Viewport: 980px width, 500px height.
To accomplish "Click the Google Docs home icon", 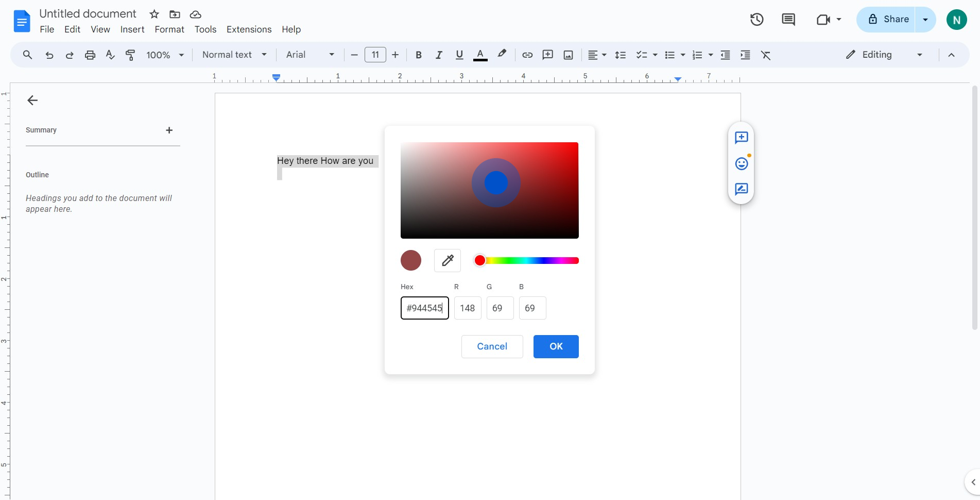I will click(22, 21).
